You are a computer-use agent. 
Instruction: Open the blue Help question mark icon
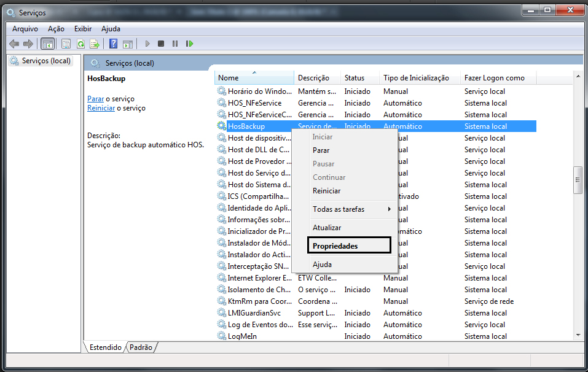click(114, 44)
